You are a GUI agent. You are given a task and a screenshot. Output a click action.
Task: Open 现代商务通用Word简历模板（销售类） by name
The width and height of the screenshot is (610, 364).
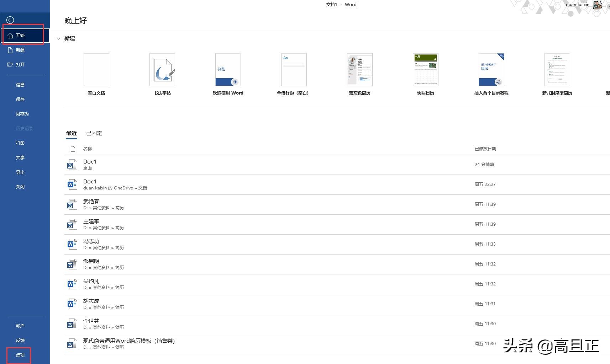pyautogui.click(x=129, y=341)
